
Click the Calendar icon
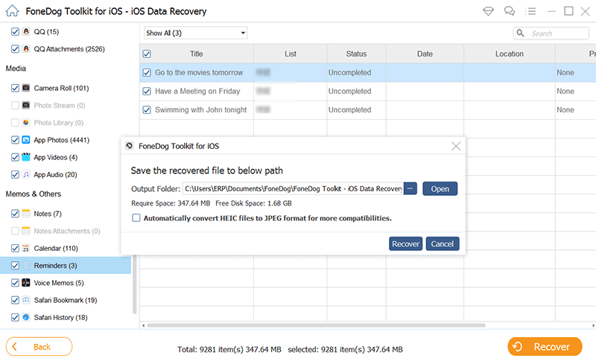26,248
